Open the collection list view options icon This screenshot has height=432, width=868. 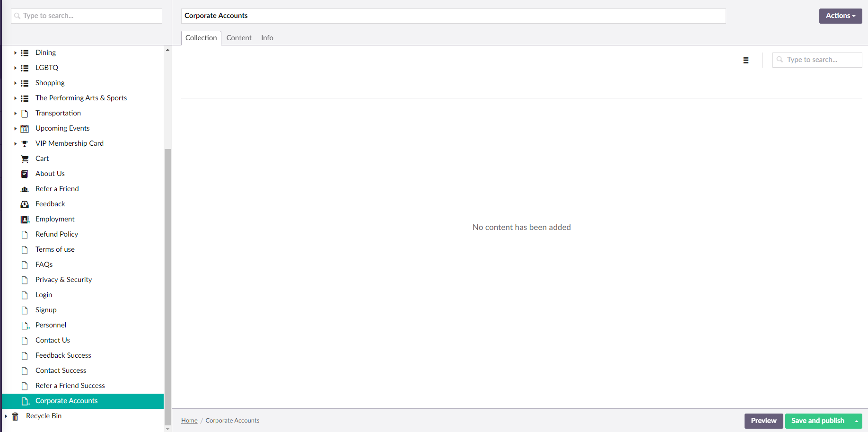tap(746, 60)
